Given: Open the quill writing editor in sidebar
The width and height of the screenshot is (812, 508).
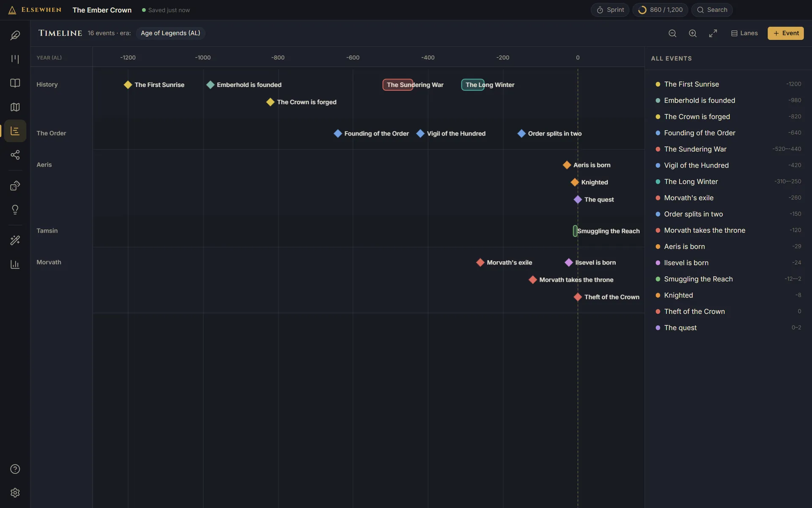Looking at the screenshot, I should tap(15, 35).
